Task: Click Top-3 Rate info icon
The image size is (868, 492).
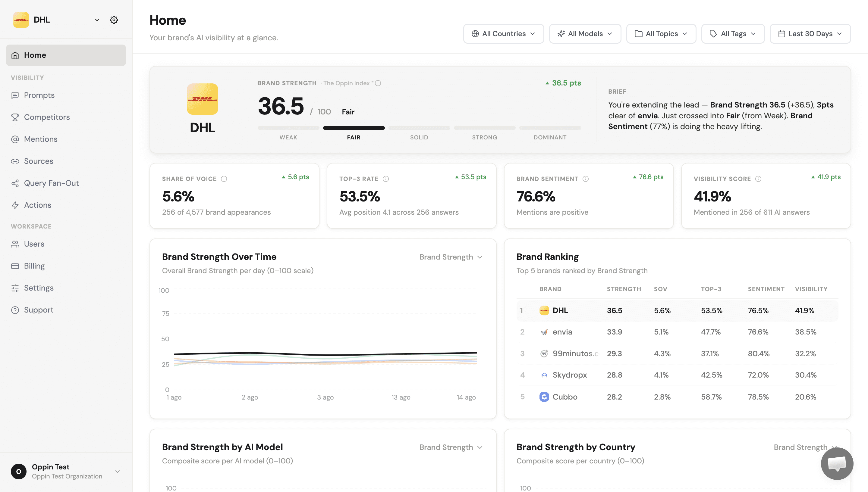Action: [386, 179]
